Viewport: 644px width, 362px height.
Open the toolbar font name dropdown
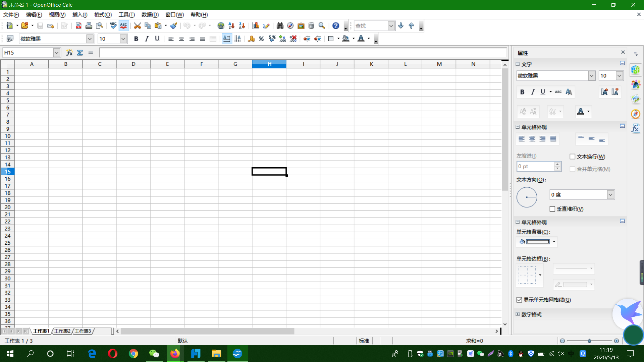[90, 39]
